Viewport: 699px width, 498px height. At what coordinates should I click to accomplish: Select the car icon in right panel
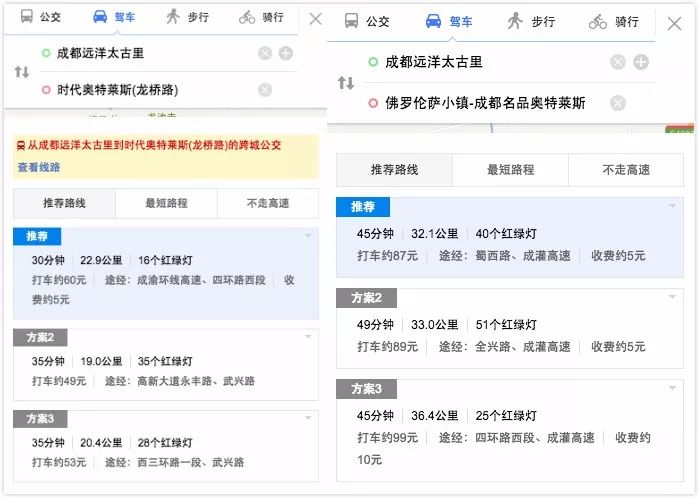coord(433,21)
